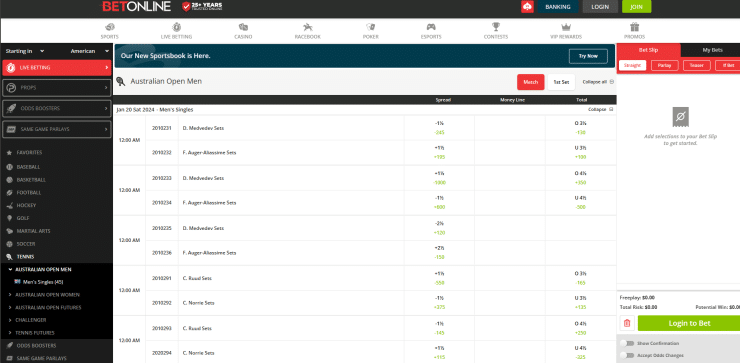Pick Medvedev +1½ spread at -1000
The image size is (740, 363).
(x=439, y=178)
